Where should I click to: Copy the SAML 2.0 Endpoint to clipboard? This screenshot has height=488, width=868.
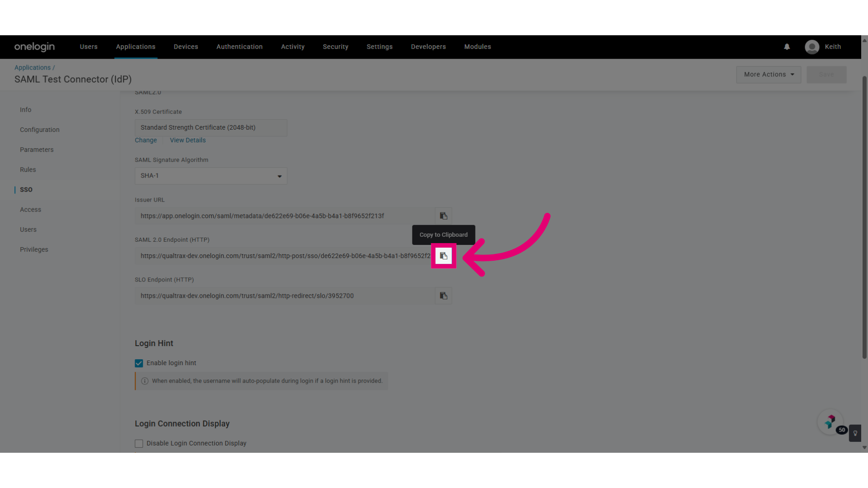(443, 256)
